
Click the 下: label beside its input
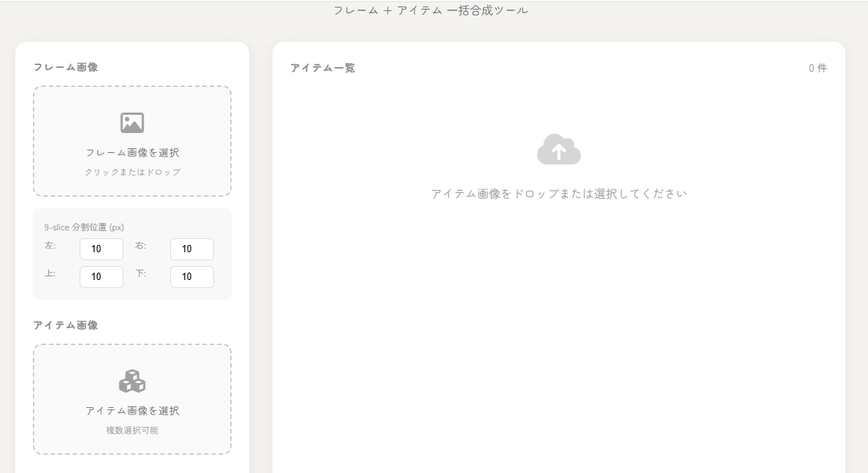click(140, 273)
